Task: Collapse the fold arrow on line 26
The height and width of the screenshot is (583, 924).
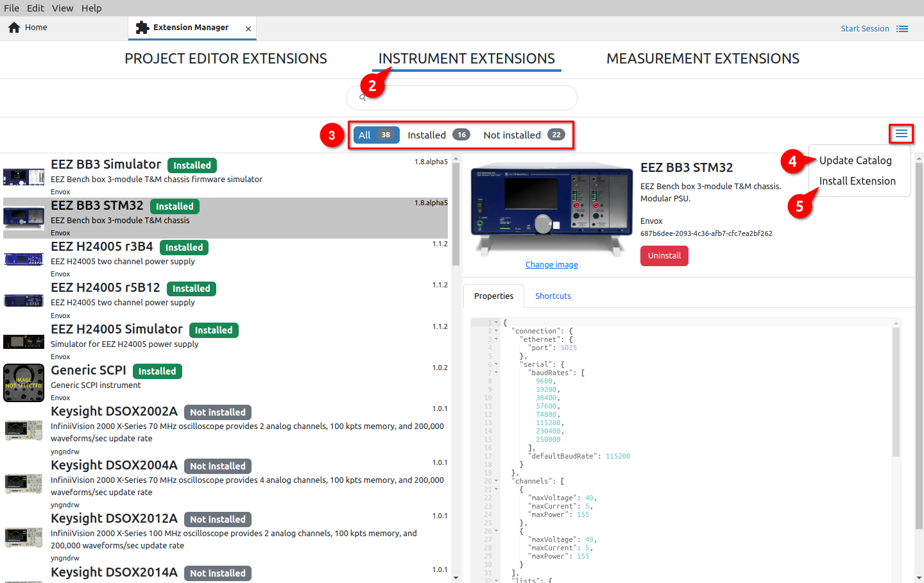Action: click(x=497, y=531)
